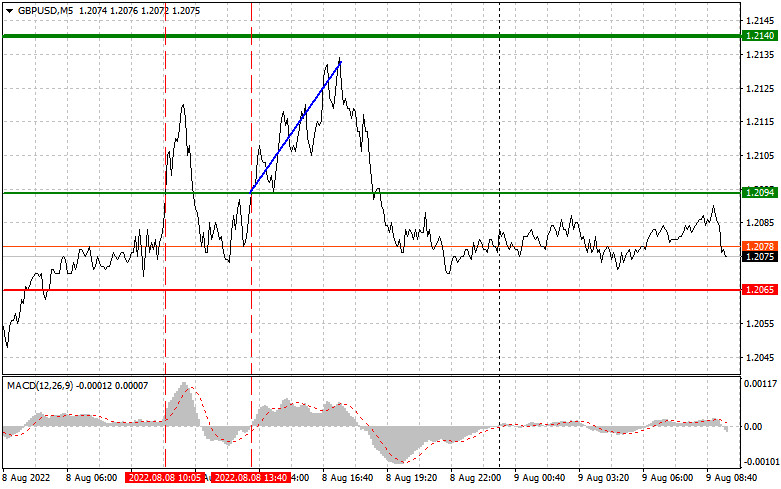Click the 9 Aug 03:20 time label
This screenshot has height=489, width=781.
click(604, 478)
